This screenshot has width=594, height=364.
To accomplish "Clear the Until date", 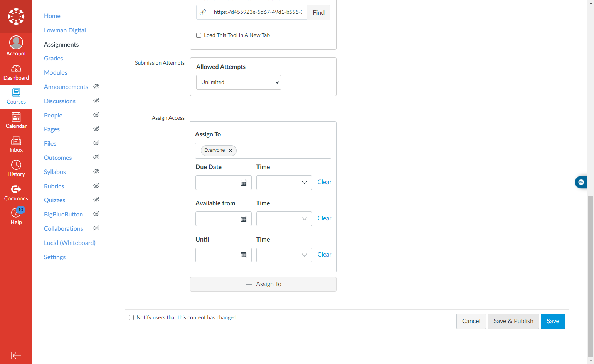I will [325, 255].
